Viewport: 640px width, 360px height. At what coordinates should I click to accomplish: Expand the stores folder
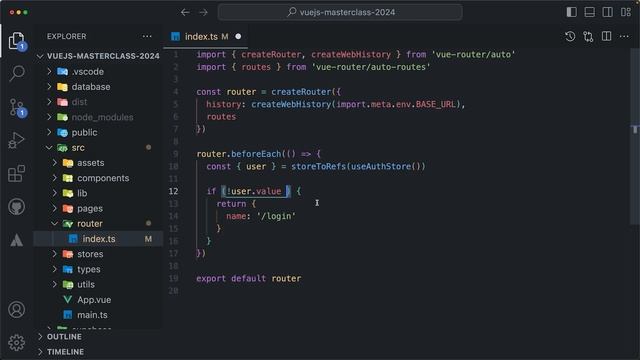(x=98, y=254)
